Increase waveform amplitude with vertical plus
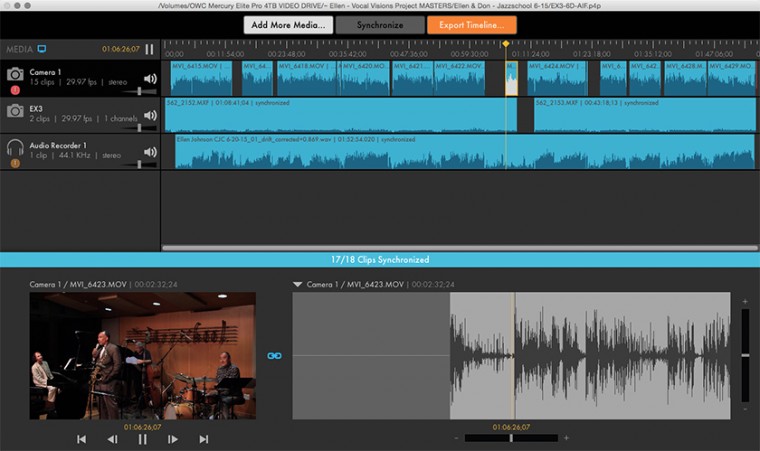Viewport: 760px width, 451px height. [x=745, y=301]
